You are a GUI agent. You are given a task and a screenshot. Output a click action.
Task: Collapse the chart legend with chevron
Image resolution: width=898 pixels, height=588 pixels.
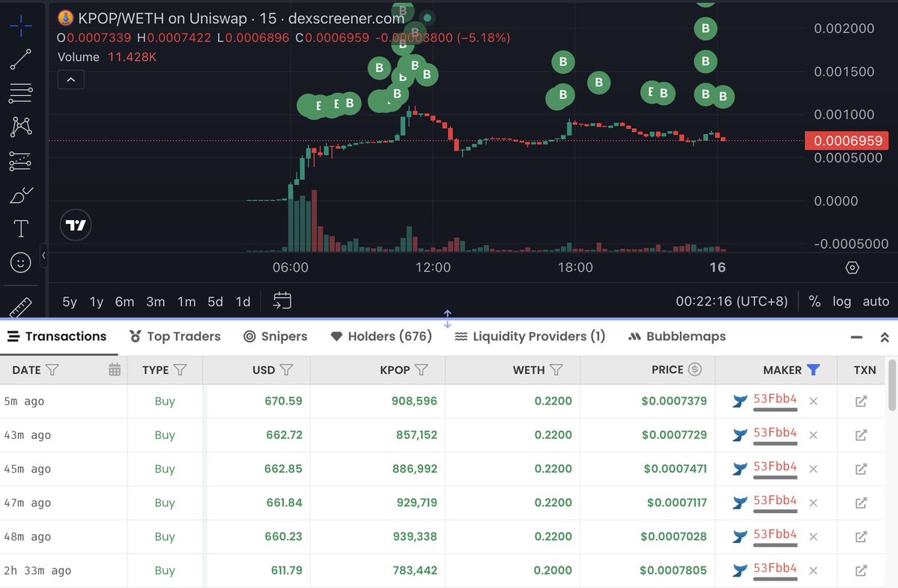click(71, 79)
